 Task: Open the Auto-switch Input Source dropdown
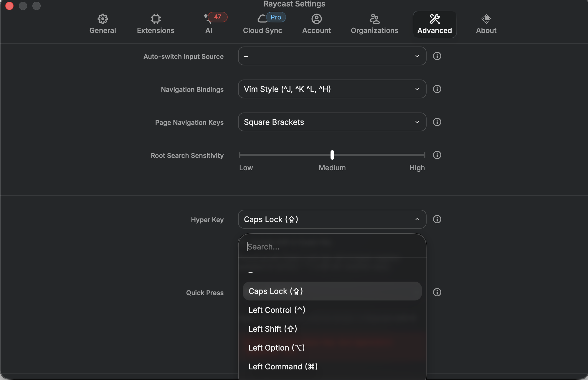(332, 56)
